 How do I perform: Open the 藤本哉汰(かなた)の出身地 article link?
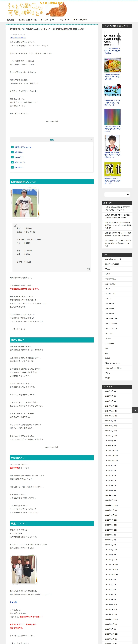[x=112, y=155]
